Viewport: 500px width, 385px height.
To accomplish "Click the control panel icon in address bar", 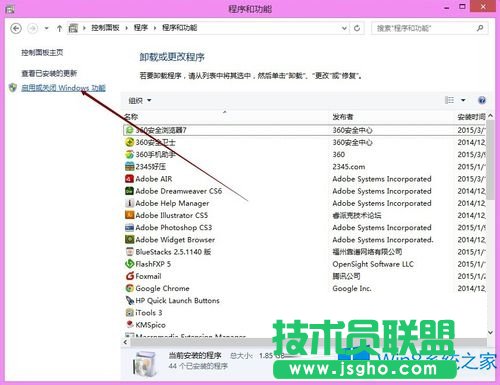I will pyautogui.click(x=73, y=28).
